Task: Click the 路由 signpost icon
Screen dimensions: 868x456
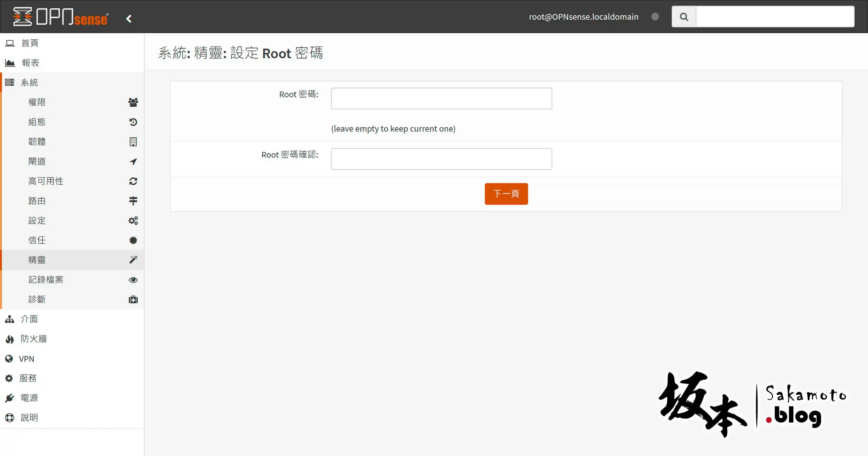Action: pos(133,201)
